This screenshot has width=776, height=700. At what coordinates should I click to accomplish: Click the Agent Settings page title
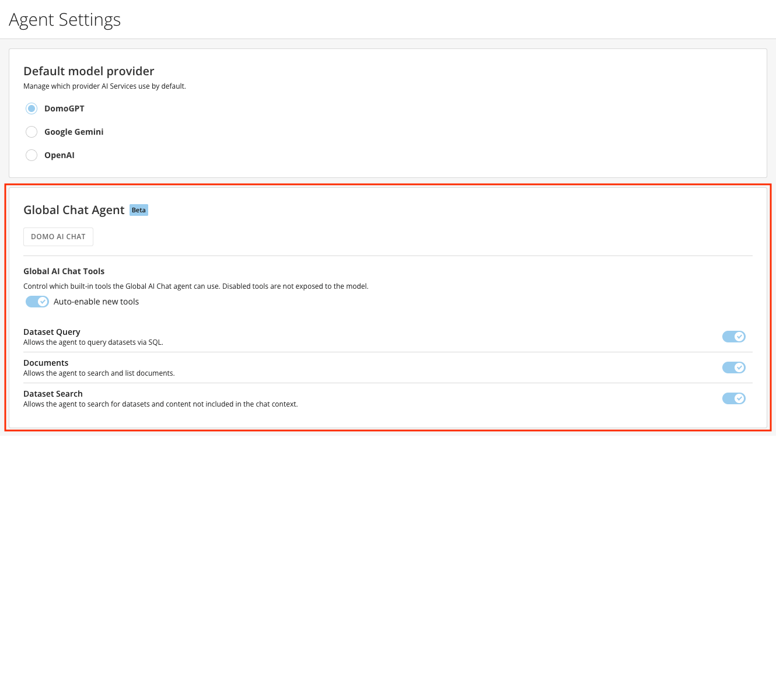click(x=65, y=20)
